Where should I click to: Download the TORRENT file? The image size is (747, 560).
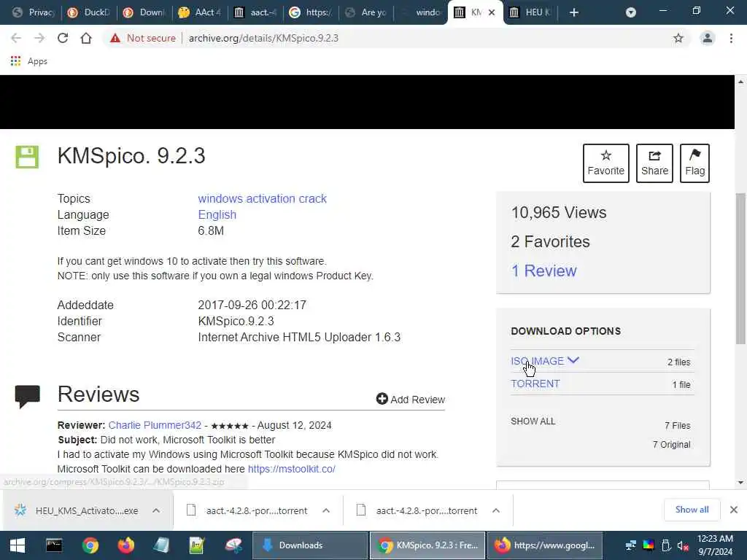pyautogui.click(x=535, y=384)
